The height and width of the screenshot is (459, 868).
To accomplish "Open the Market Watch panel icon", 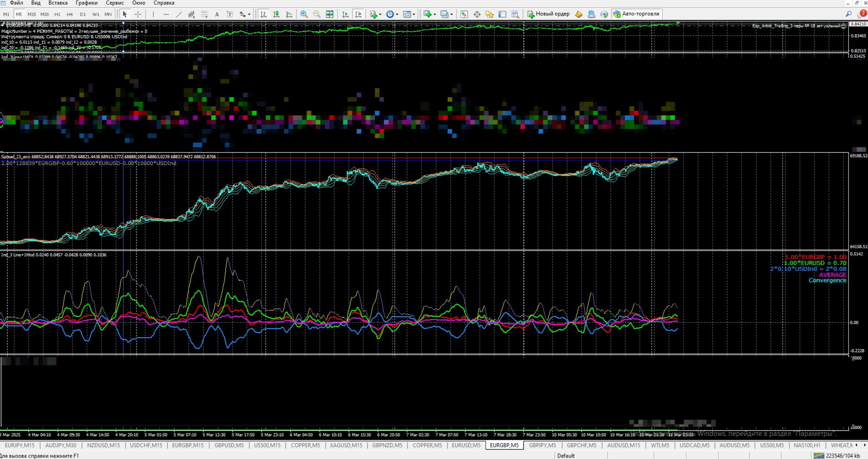I will coord(464,15).
